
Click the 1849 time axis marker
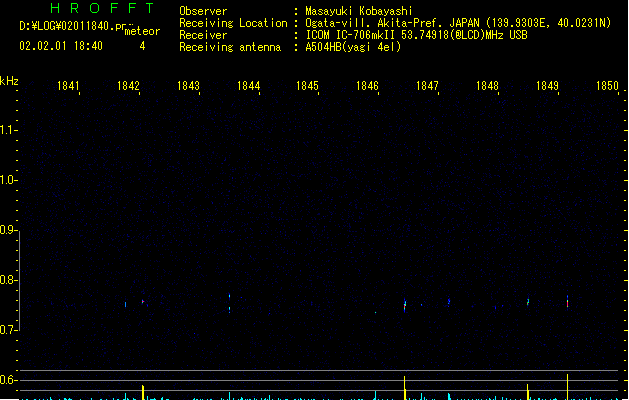click(547, 86)
